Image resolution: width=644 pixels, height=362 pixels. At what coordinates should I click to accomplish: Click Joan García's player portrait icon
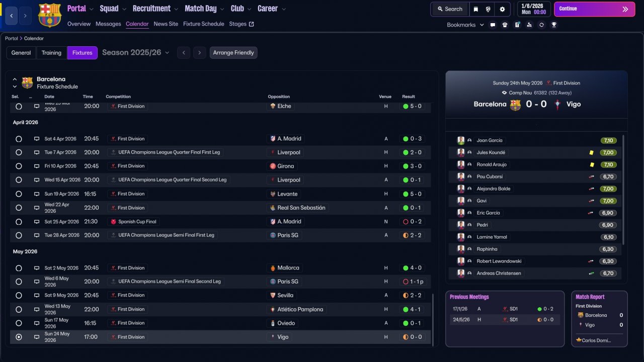pos(461,140)
